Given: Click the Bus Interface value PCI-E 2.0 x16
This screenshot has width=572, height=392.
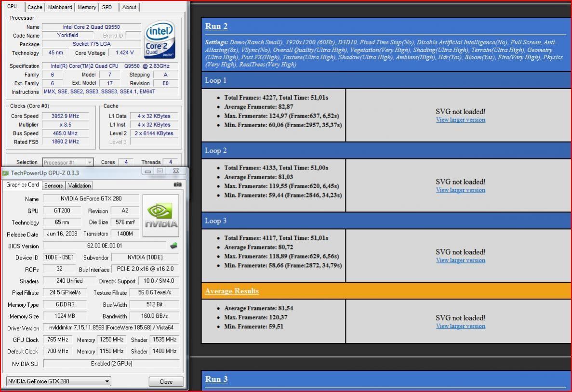Looking at the screenshot, I should point(145,269).
